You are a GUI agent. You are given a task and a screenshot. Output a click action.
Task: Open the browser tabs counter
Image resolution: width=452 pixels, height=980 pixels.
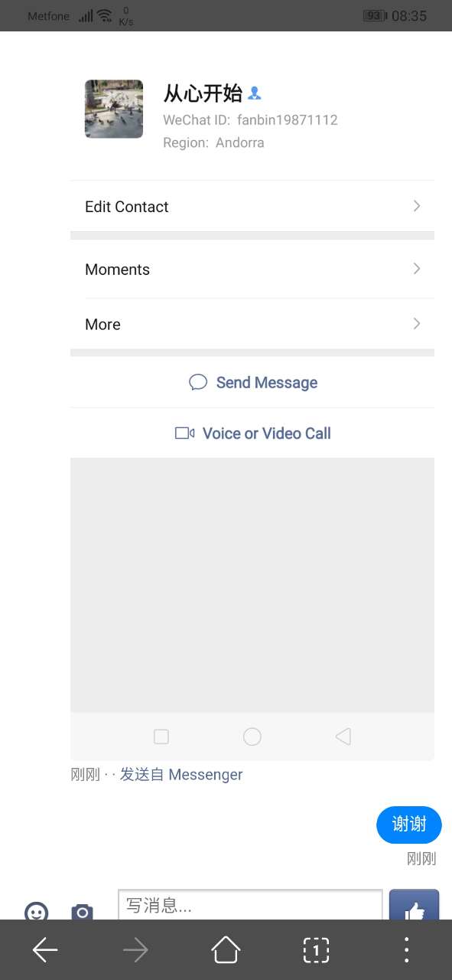tap(316, 950)
